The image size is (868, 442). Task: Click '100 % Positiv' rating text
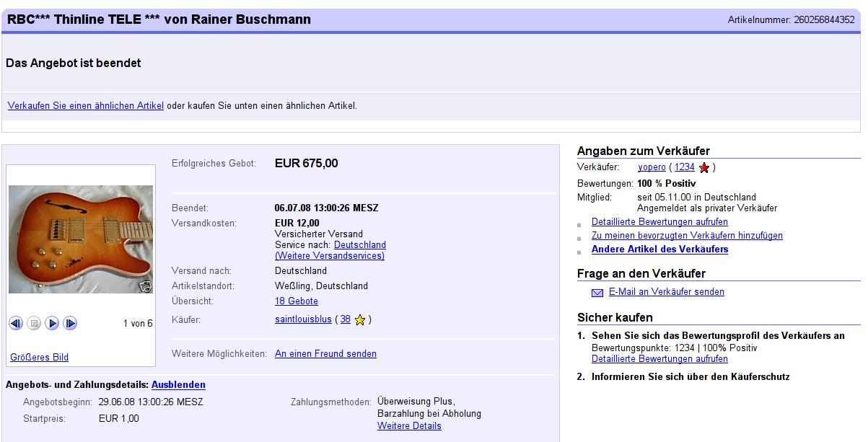[667, 184]
